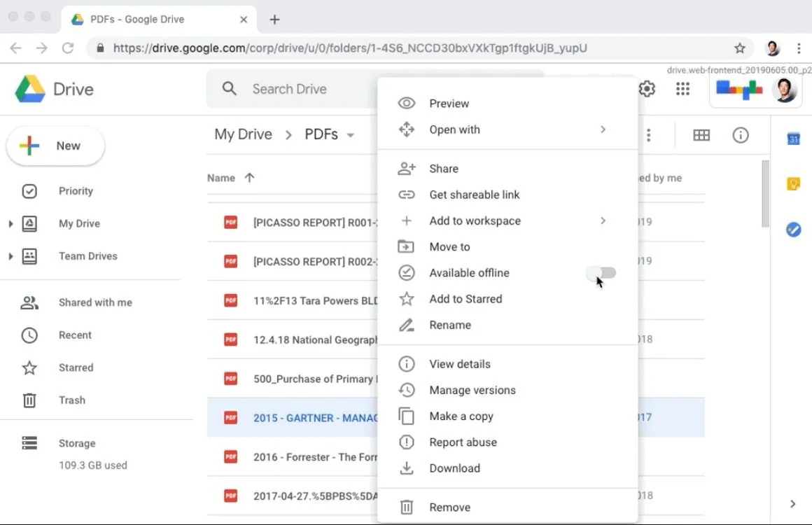The height and width of the screenshot is (525, 812).
Task: Click the Storage icon in sidebar
Action: pyautogui.click(x=29, y=443)
